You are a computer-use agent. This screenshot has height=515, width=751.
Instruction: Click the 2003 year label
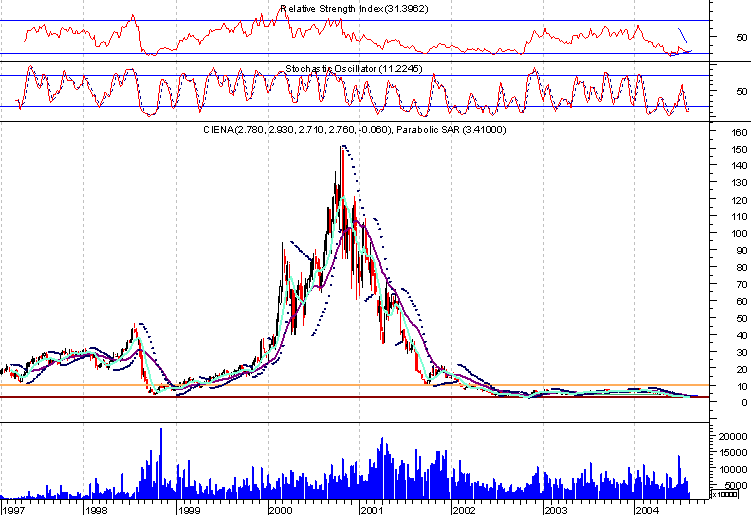coord(556,510)
